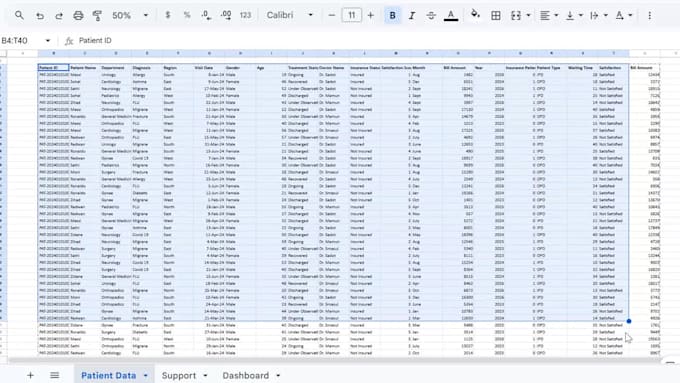680x383 pixels.
Task: Expand the name box dropdown arrow
Action: point(48,40)
